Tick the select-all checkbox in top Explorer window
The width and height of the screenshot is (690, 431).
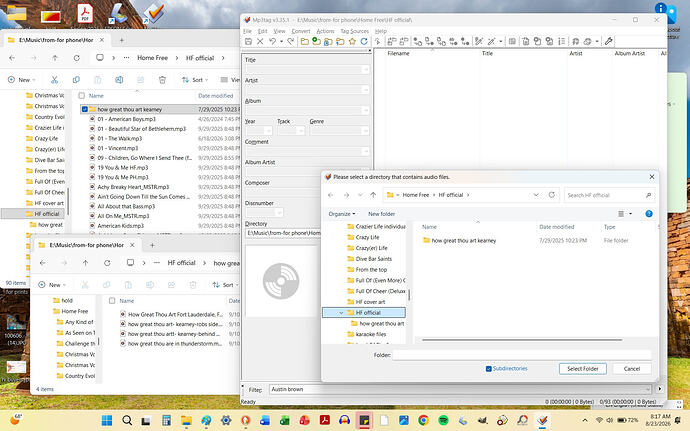pos(81,96)
